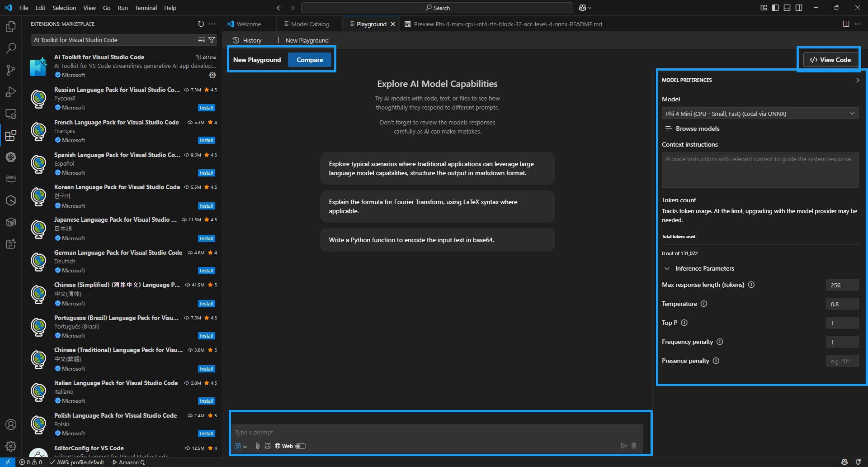868x467 pixels.
Task: Open prompt tools dropdown arrow
Action: pos(245,446)
